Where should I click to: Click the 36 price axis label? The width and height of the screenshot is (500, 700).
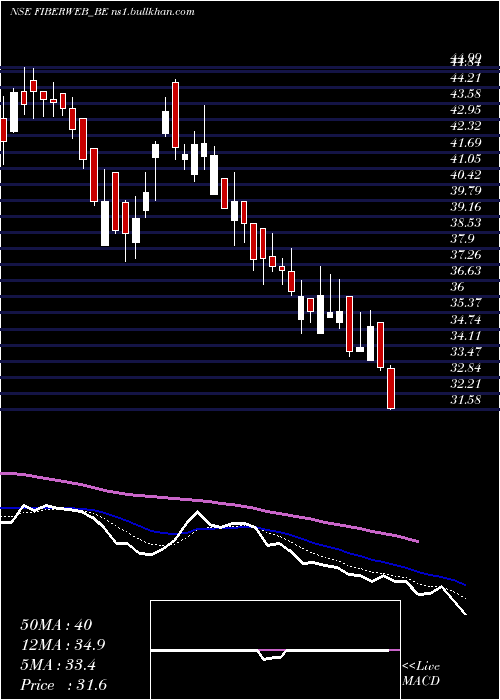(x=458, y=287)
